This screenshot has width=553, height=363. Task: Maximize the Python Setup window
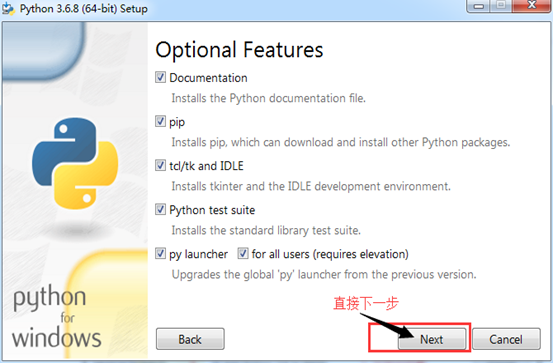tap(501, 6)
